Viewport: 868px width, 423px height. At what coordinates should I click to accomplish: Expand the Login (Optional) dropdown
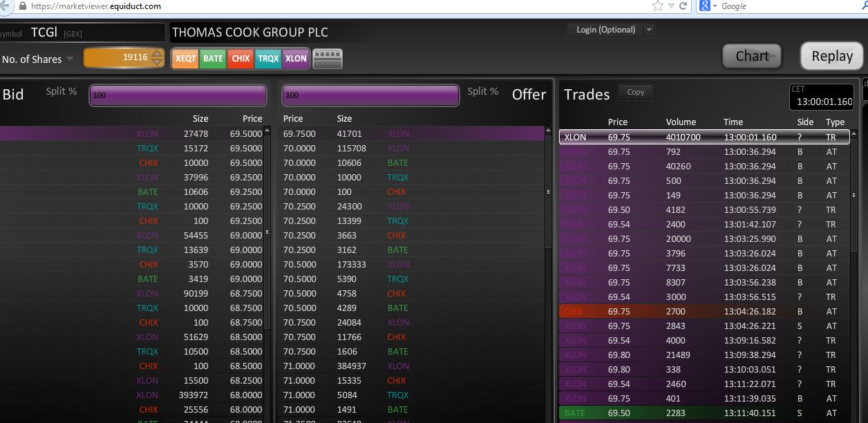[x=648, y=30]
